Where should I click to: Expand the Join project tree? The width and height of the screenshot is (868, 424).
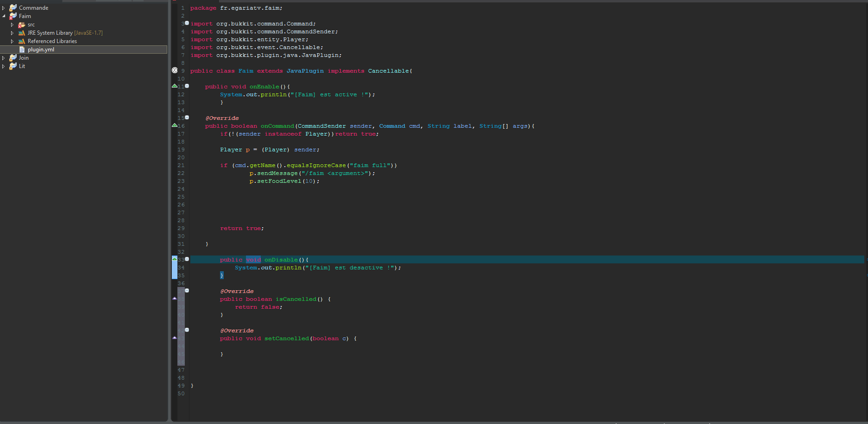pos(4,58)
